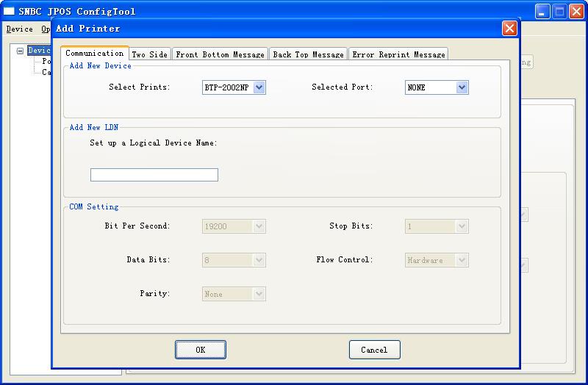Select the Device root tree item

coord(39,50)
